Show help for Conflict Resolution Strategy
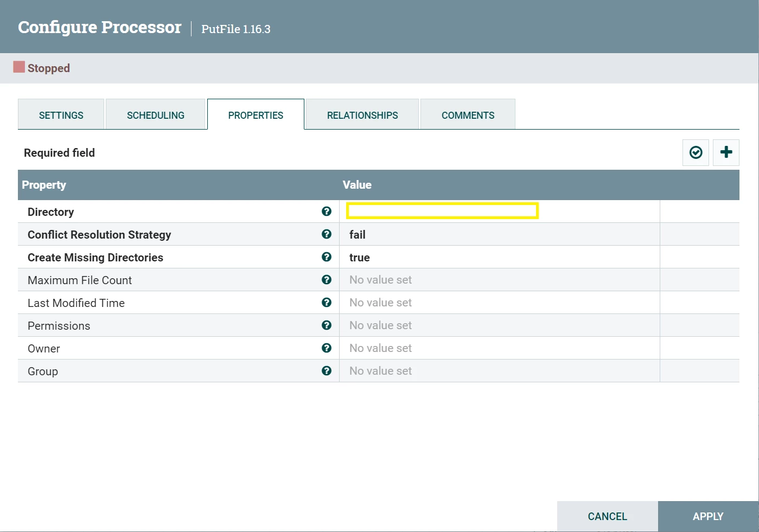Screen dimensions: 759x532 click(x=327, y=234)
